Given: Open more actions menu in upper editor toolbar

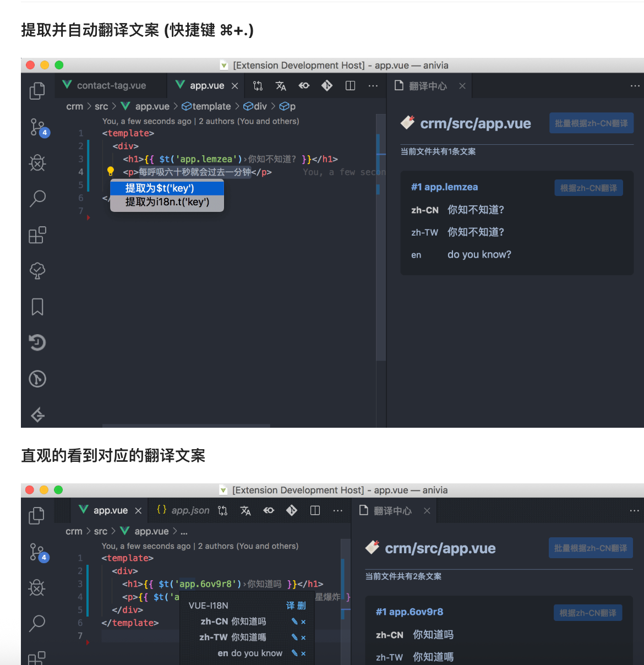Looking at the screenshot, I should [373, 86].
